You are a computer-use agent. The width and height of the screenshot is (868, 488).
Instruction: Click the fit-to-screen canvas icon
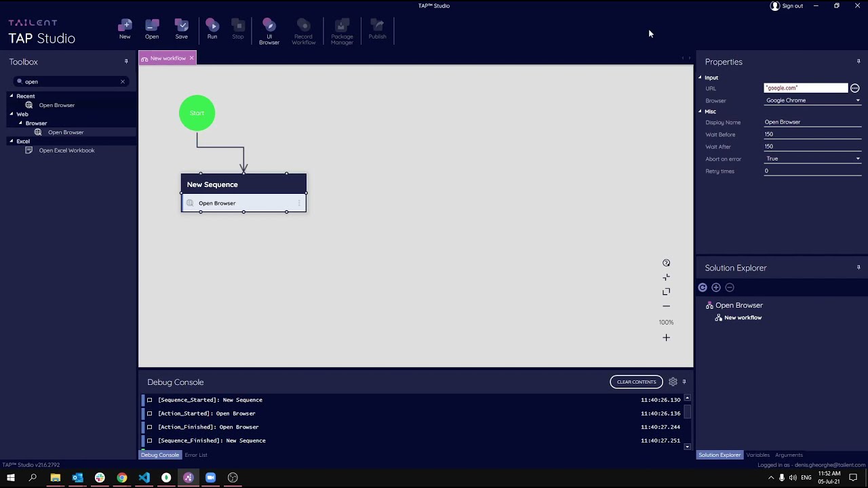pos(666,277)
